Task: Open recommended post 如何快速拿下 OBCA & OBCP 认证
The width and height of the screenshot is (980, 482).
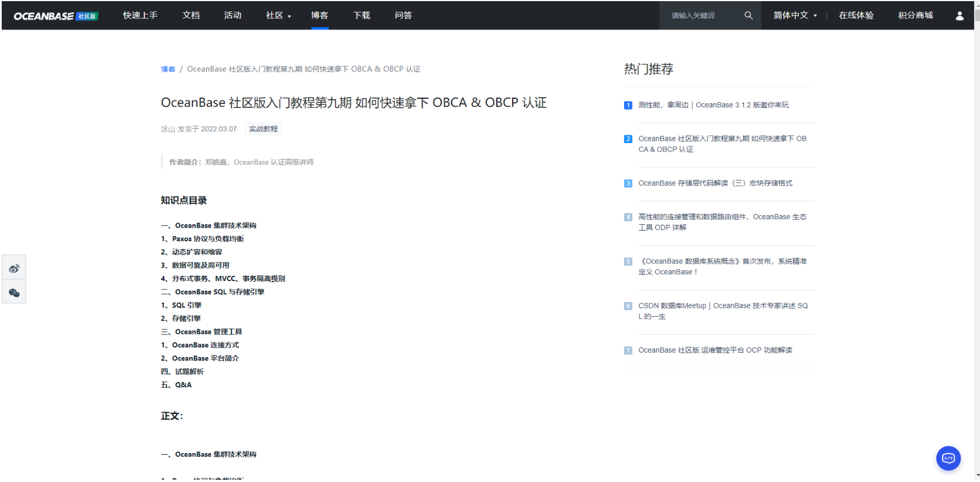Action: 722,144
